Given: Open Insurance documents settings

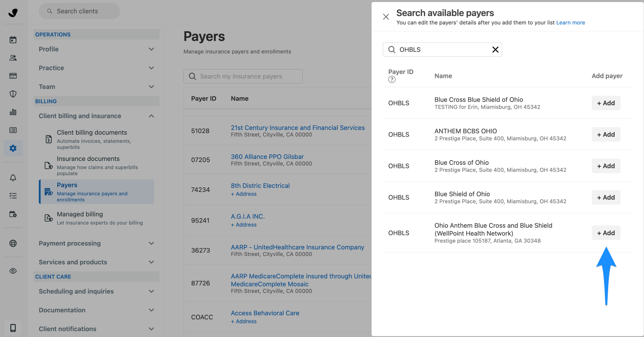Looking at the screenshot, I should click(96, 166).
